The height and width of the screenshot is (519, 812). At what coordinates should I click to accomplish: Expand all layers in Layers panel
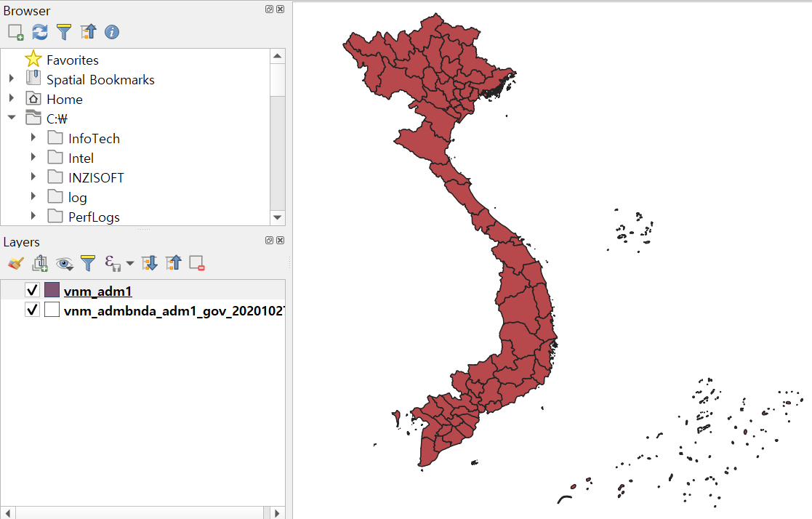click(x=150, y=263)
